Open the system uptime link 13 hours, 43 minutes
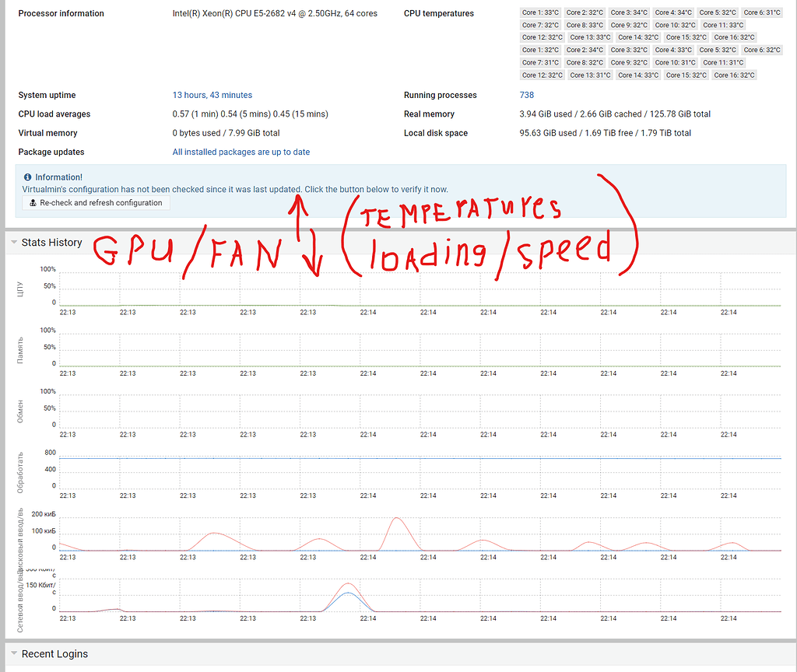The image size is (797, 672). 212,95
